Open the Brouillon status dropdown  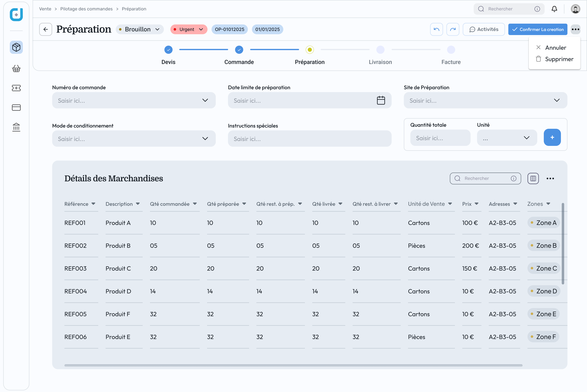140,29
